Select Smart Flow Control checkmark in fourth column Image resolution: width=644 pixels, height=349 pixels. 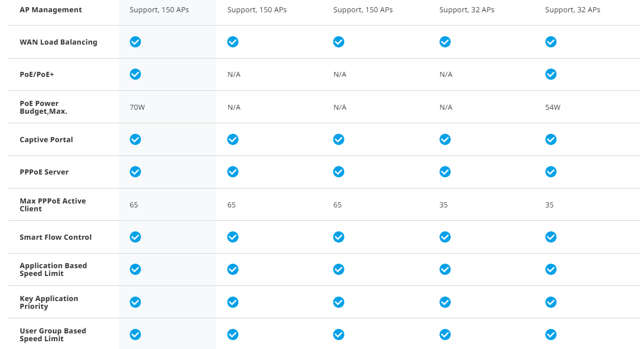445,237
